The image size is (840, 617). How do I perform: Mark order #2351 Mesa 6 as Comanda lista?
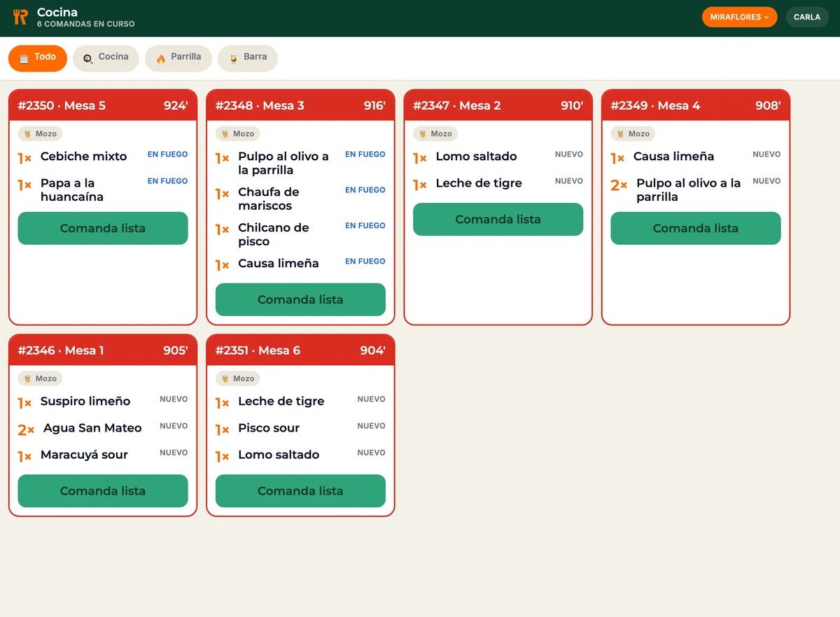coord(300,490)
